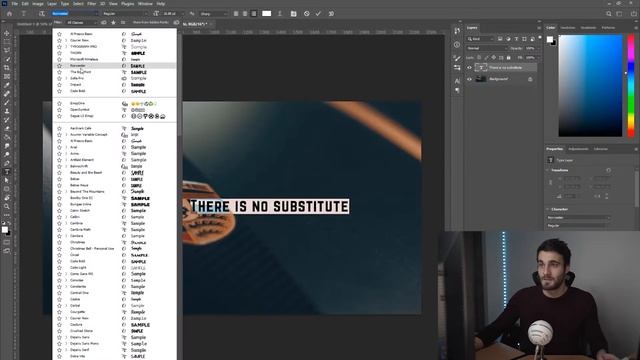Star the Comic Sans MS font
Viewport: 640px width, 360px height.
click(x=59, y=274)
